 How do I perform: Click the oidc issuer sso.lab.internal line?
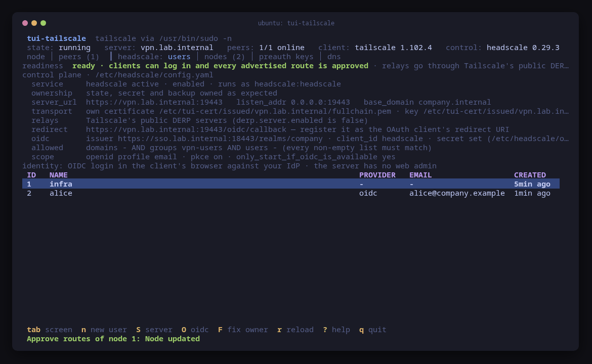(327, 139)
